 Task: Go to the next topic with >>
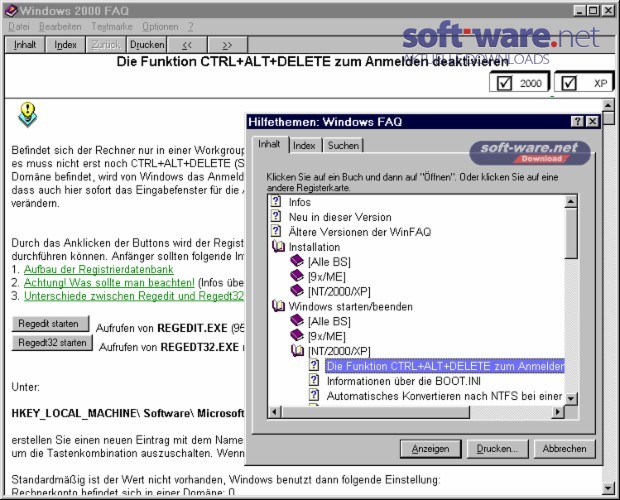[227, 45]
